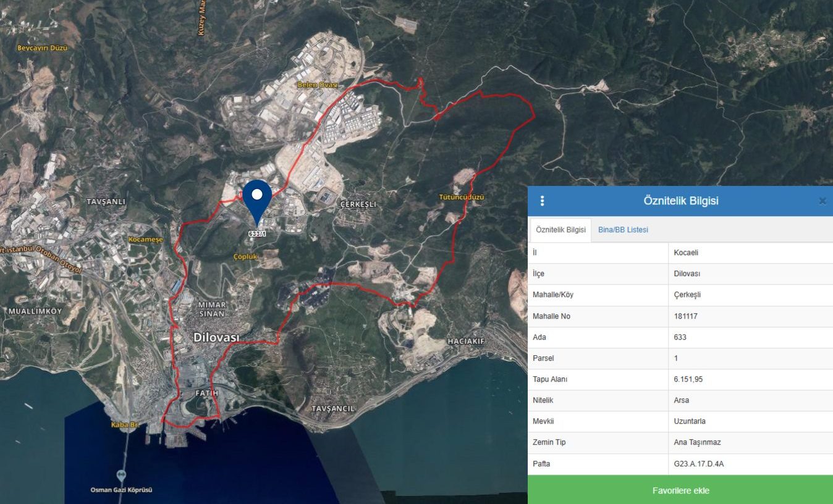Click the Tütüncüdüzü place label

click(x=461, y=197)
